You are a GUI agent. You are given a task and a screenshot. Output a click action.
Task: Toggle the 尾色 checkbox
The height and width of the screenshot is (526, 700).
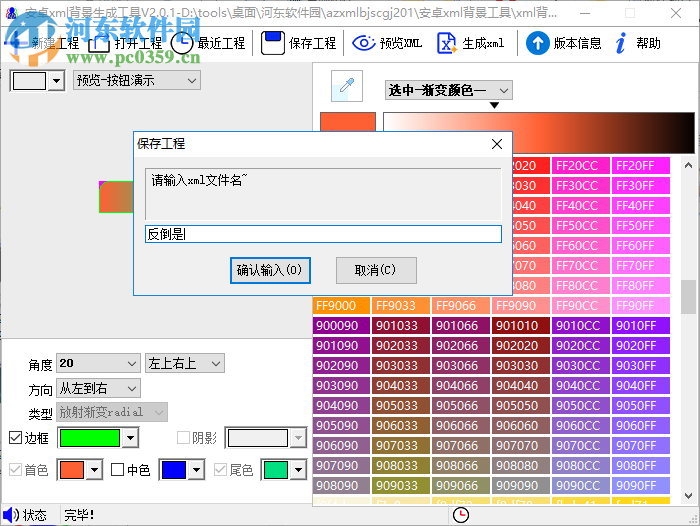220,470
